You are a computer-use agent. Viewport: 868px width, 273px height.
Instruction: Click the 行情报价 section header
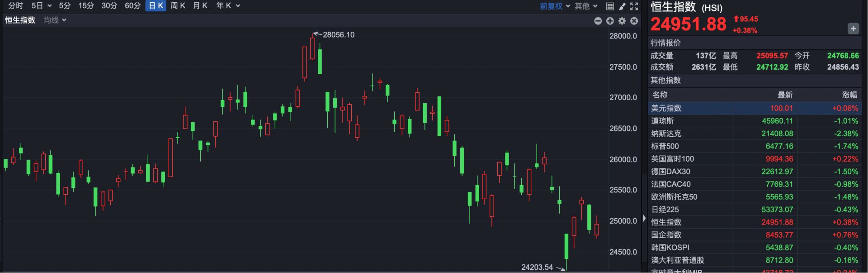(x=665, y=43)
